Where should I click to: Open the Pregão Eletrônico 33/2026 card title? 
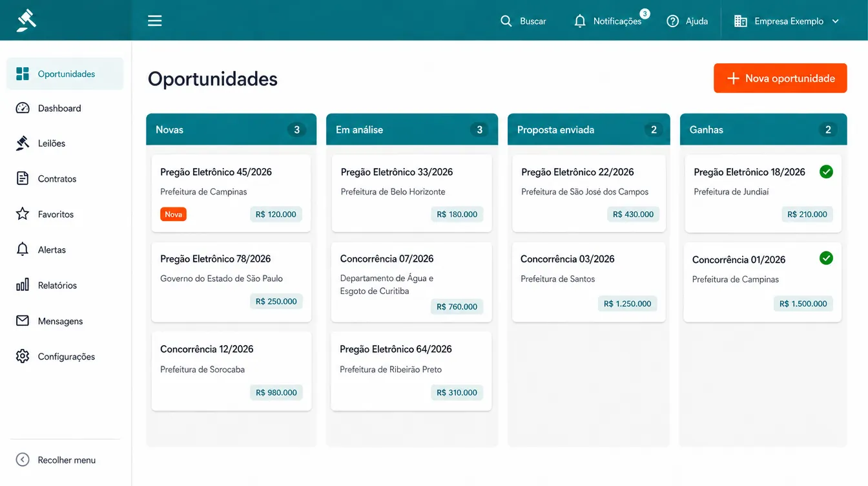point(397,172)
